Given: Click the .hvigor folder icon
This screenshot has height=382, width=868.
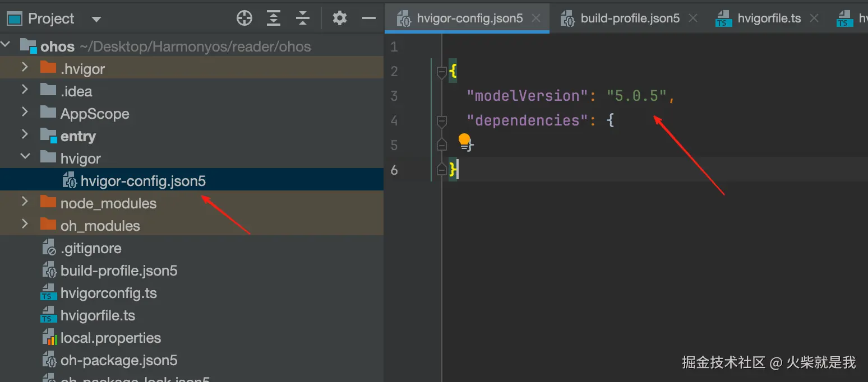Looking at the screenshot, I should point(48,68).
